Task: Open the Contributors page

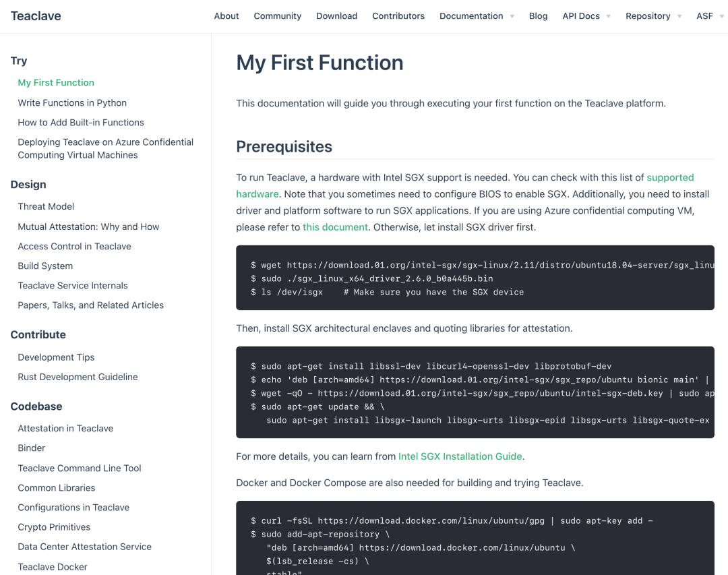Action: click(398, 16)
